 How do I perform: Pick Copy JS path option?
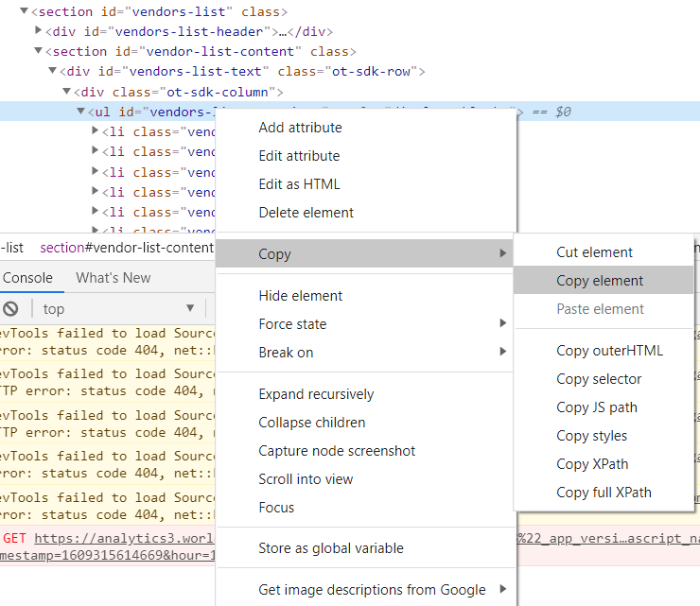[x=597, y=407]
